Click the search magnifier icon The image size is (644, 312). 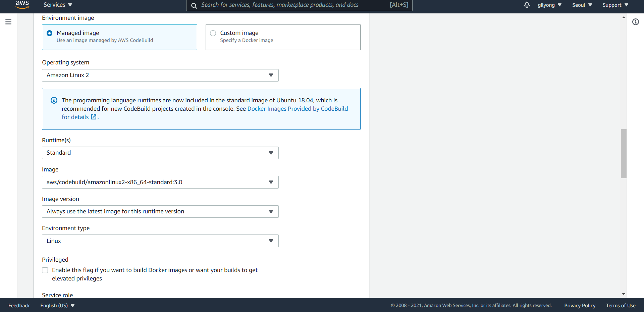tap(194, 5)
